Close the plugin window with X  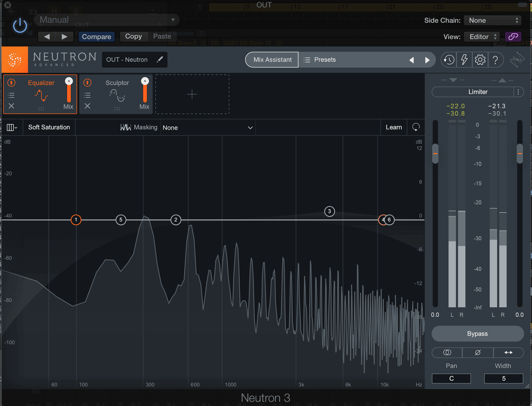tap(8, 4)
